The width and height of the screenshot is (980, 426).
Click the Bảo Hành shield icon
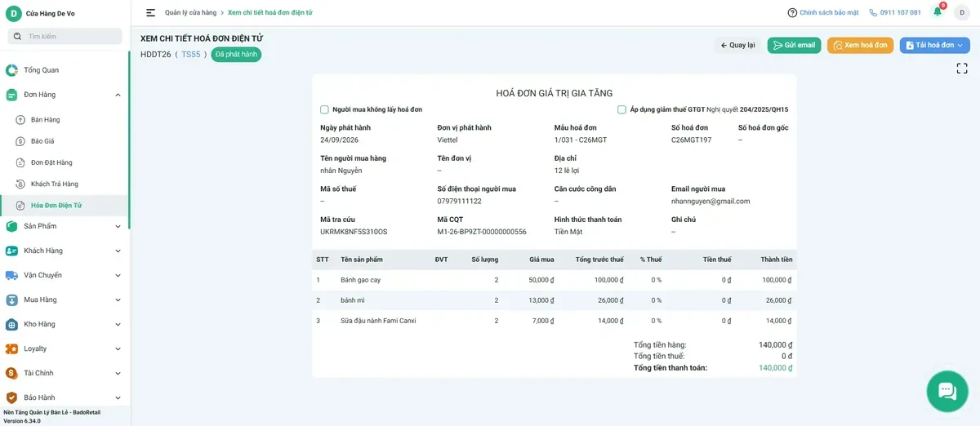11,397
